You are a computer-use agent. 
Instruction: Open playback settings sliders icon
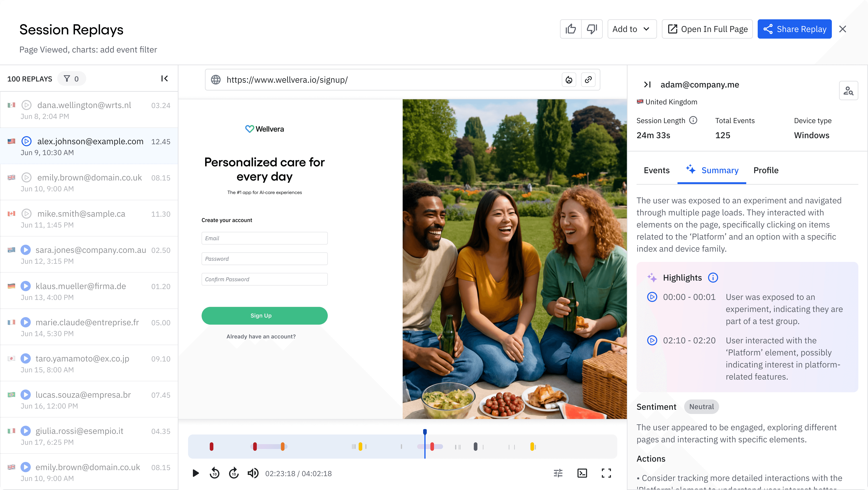[x=558, y=473]
